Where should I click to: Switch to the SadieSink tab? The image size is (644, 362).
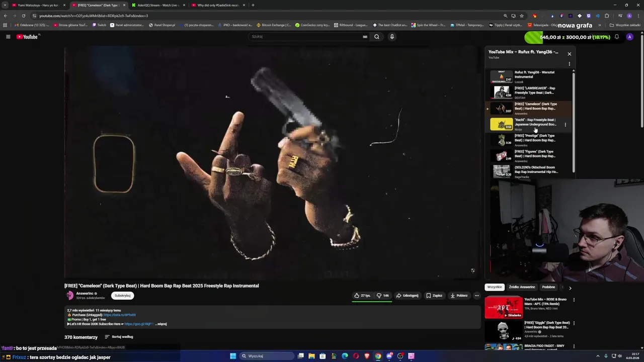218,5
